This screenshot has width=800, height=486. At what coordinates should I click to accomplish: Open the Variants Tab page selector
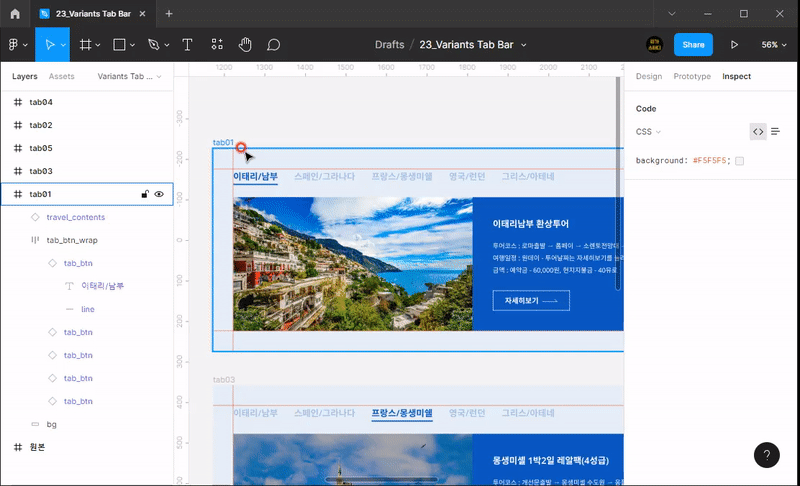pos(130,76)
